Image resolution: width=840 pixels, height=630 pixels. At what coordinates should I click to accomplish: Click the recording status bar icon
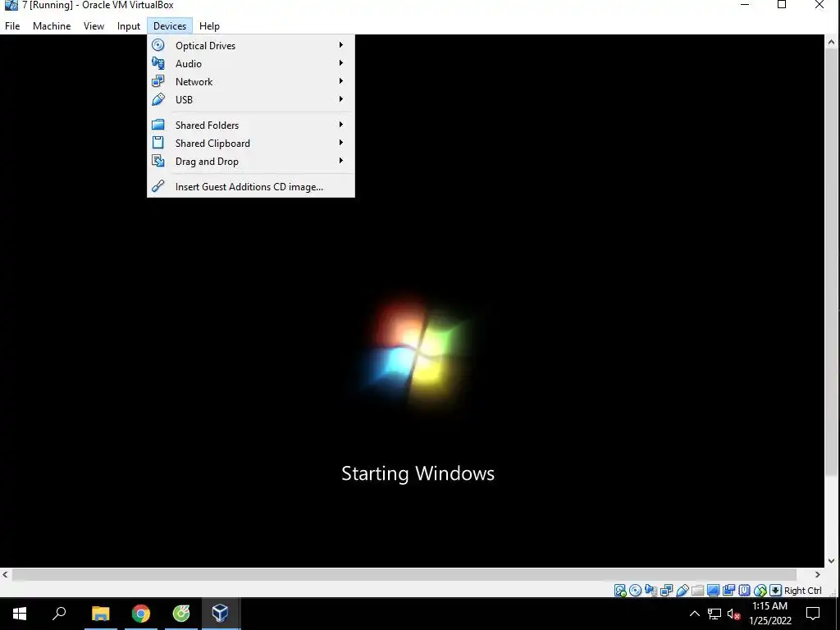pos(728,591)
